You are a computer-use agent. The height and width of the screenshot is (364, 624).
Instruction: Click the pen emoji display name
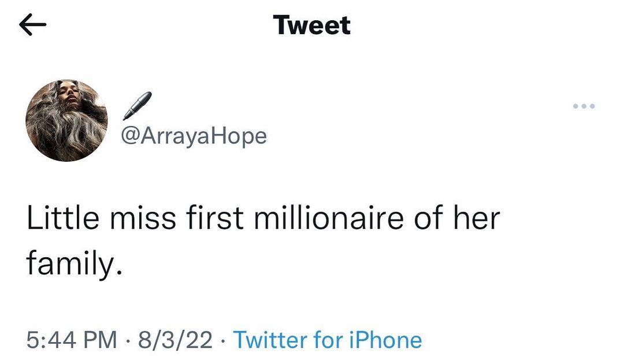click(137, 106)
